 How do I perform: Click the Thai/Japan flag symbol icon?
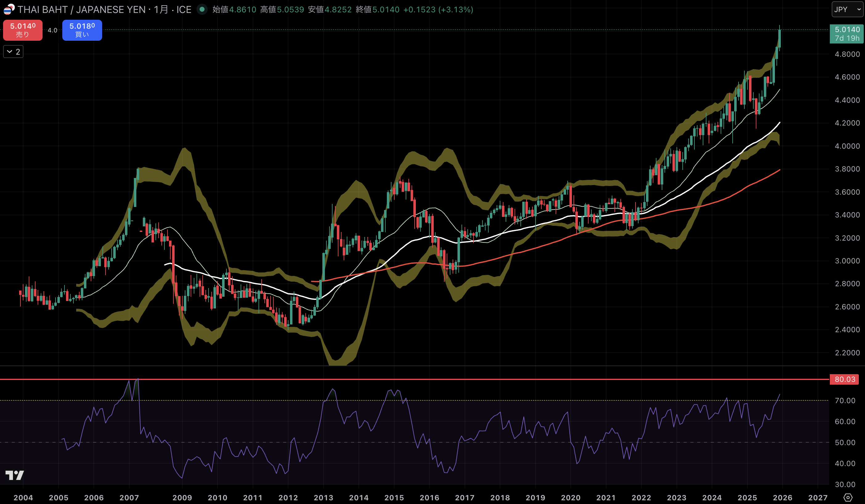tap(9, 9)
